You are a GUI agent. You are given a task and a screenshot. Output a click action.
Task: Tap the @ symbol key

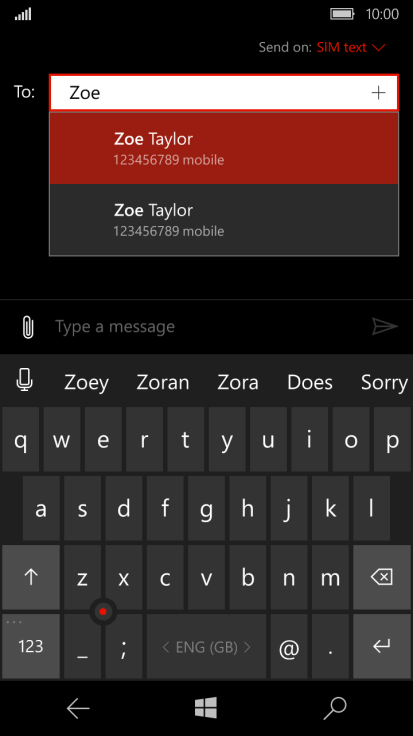click(289, 646)
